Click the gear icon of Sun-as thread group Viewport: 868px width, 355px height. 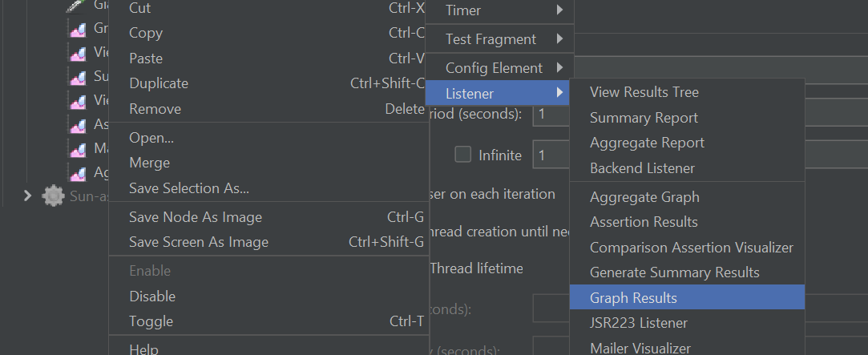point(54,196)
